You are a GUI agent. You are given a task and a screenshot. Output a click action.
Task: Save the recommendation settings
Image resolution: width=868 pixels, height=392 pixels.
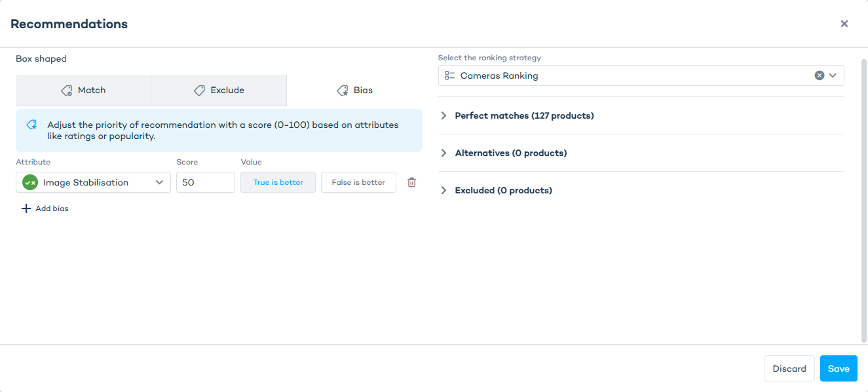pos(839,368)
